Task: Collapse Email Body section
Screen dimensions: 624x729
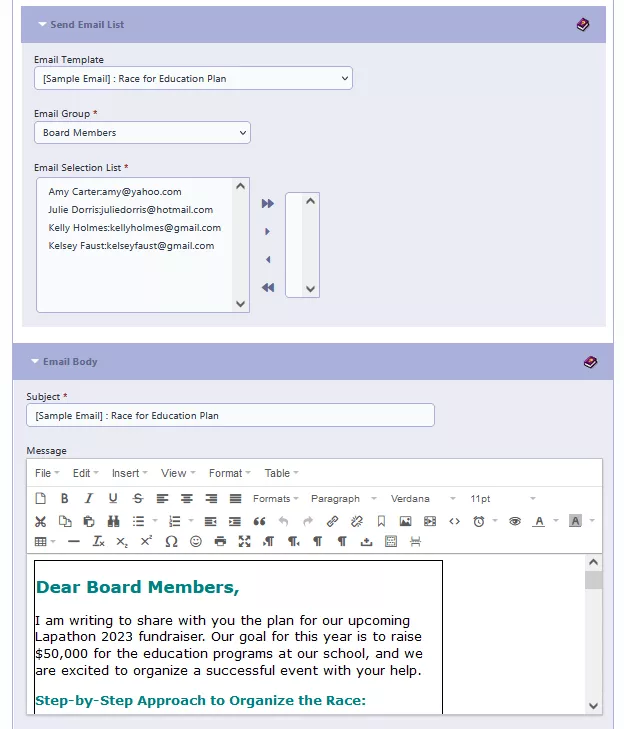Action: tap(35, 361)
